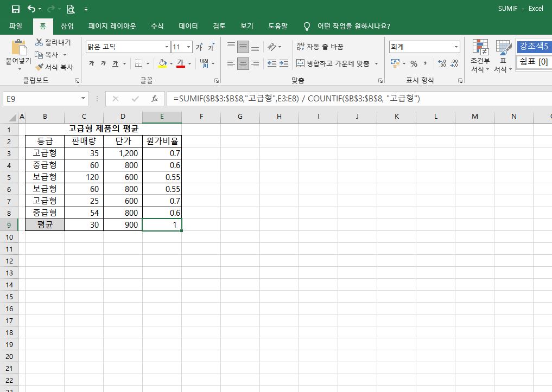This screenshot has width=552, height=392.
Task: Open Conditional Formatting (조건부 서식)
Action: point(480,56)
